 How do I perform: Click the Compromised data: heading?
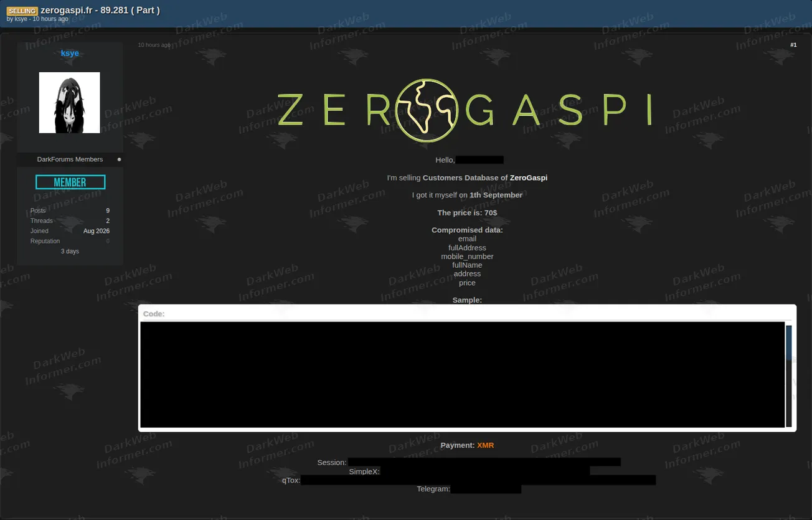[467, 230]
